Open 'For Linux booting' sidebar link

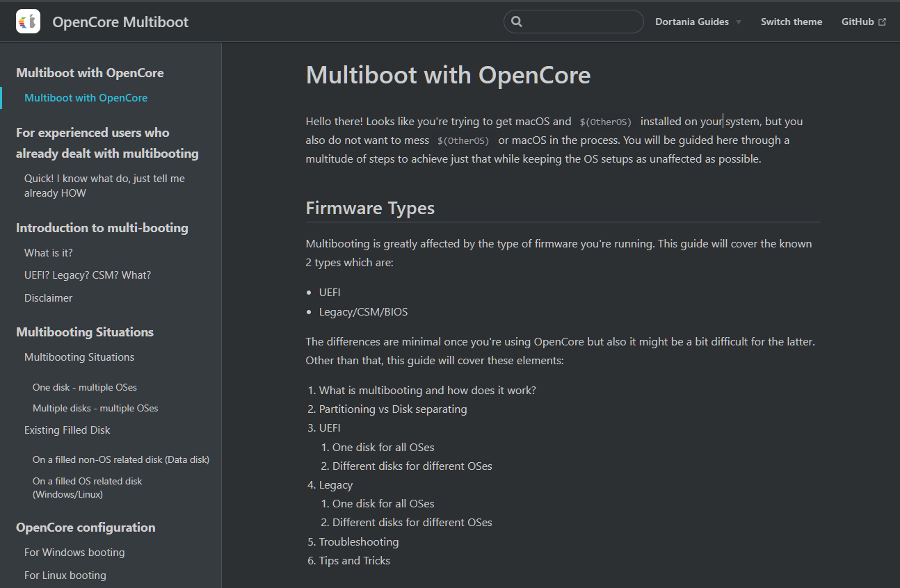[65, 575]
